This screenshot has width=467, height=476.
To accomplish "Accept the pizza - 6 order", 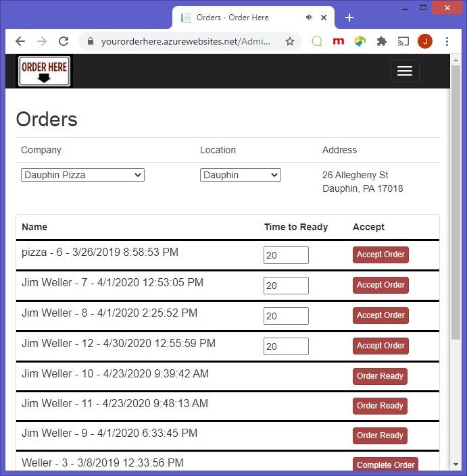I will point(380,255).
